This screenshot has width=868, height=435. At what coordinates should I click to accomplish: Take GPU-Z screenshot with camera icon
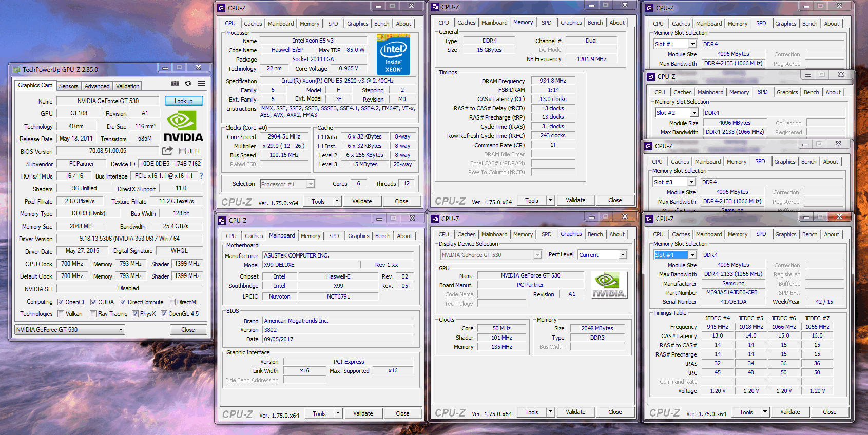point(175,83)
